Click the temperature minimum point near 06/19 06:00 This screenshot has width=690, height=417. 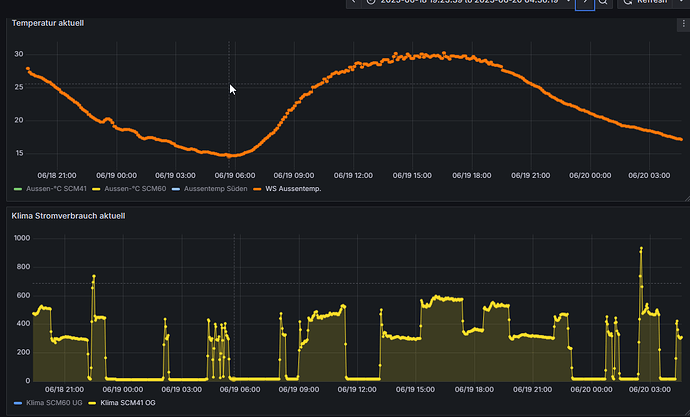pos(230,156)
